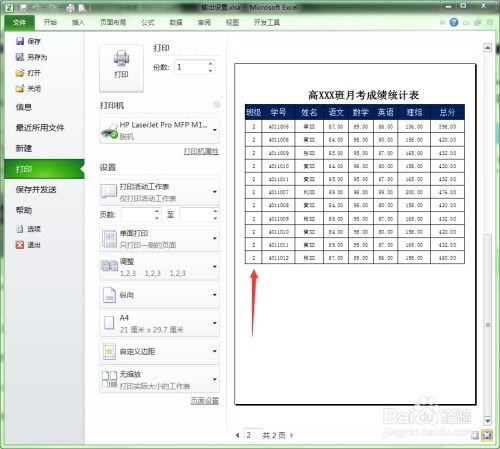Image resolution: width=500 pixels, height=449 pixels.
Task: Click the Save icon in backstage menu
Action: click(20, 41)
